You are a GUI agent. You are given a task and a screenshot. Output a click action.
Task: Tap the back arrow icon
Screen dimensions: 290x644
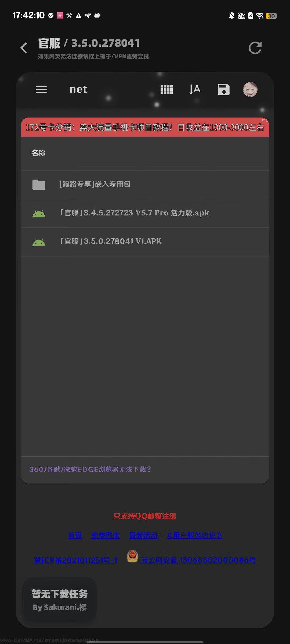(24, 48)
